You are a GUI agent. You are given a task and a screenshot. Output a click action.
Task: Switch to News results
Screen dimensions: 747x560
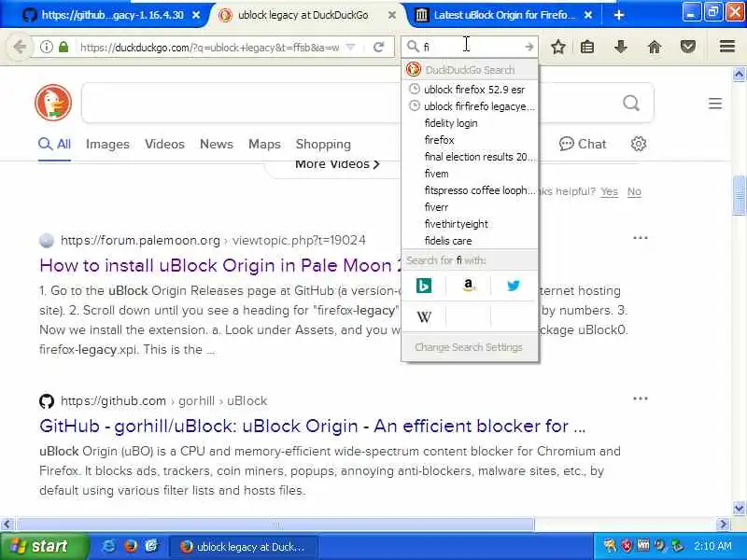tap(217, 145)
